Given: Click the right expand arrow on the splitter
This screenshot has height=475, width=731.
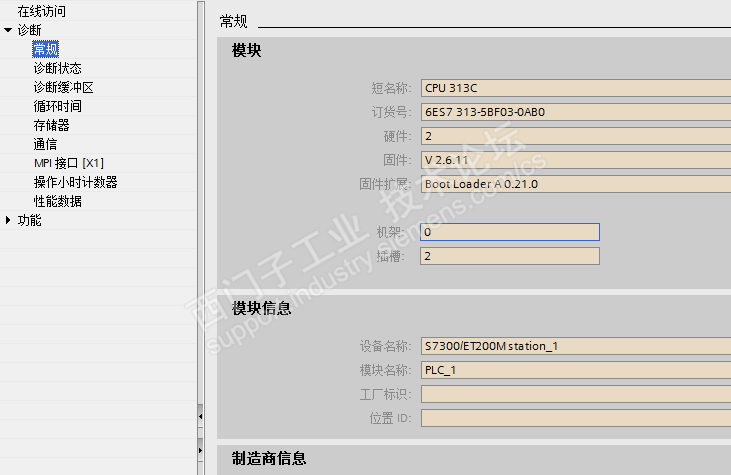Looking at the screenshot, I should (x=200, y=450).
